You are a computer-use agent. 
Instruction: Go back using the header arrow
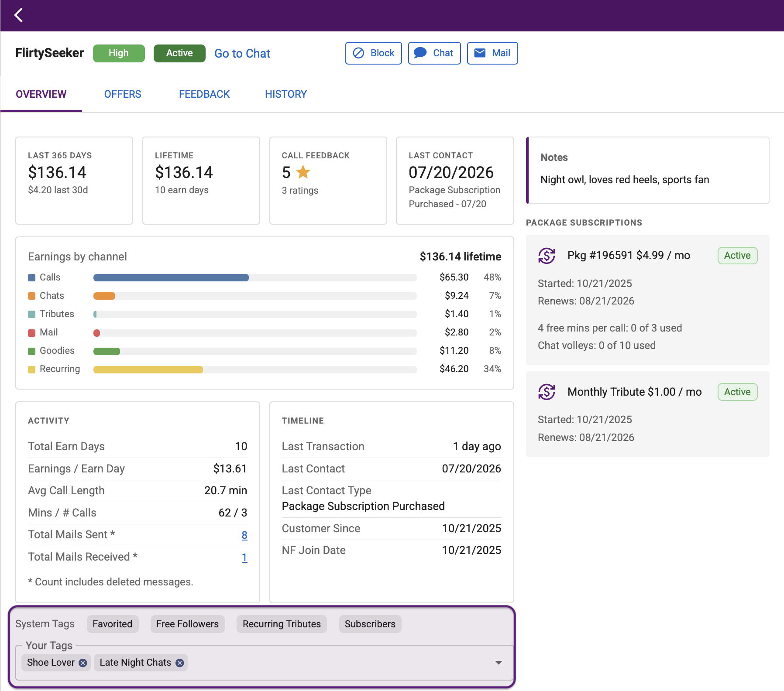click(18, 15)
